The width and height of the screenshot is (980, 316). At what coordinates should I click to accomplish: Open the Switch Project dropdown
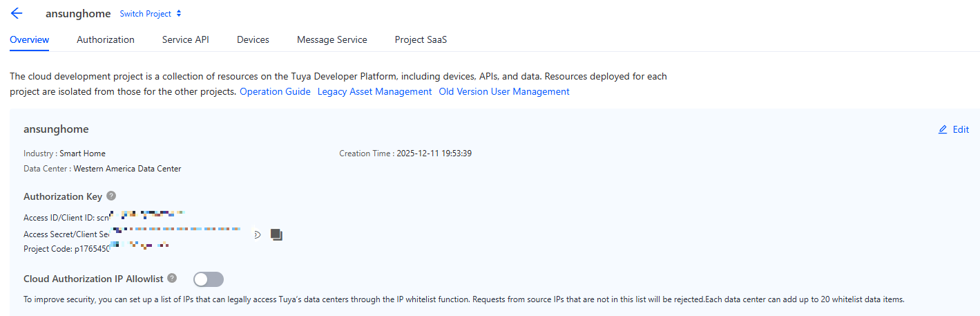[151, 14]
